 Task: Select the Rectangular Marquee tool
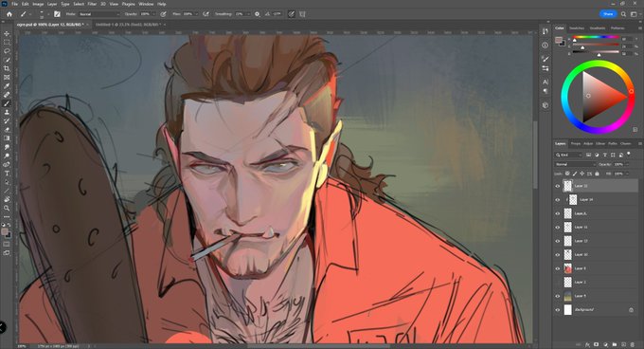(7, 43)
